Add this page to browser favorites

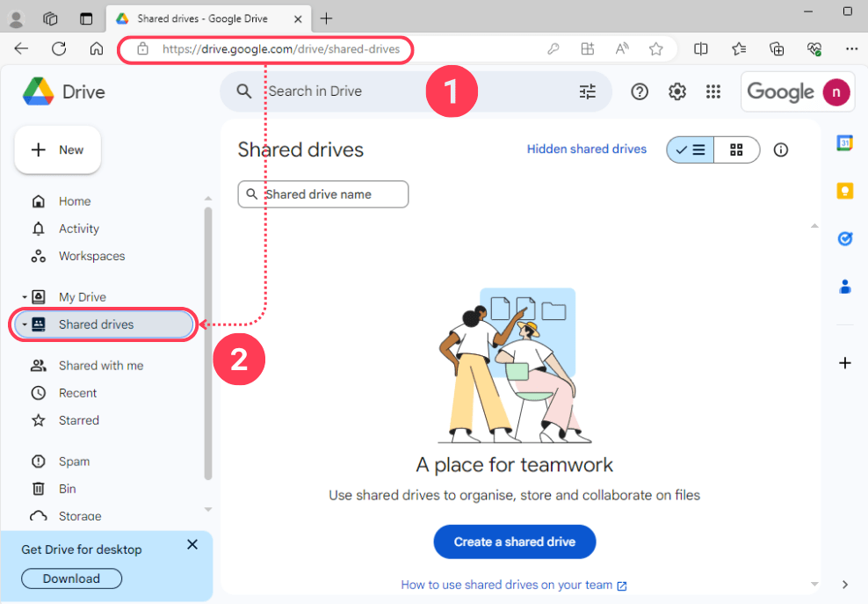(656, 49)
